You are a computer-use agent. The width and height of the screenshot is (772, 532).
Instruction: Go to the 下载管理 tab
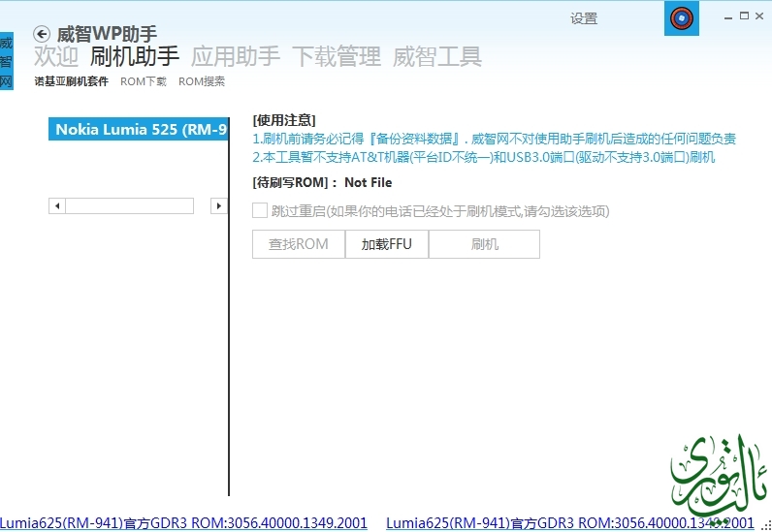click(337, 55)
